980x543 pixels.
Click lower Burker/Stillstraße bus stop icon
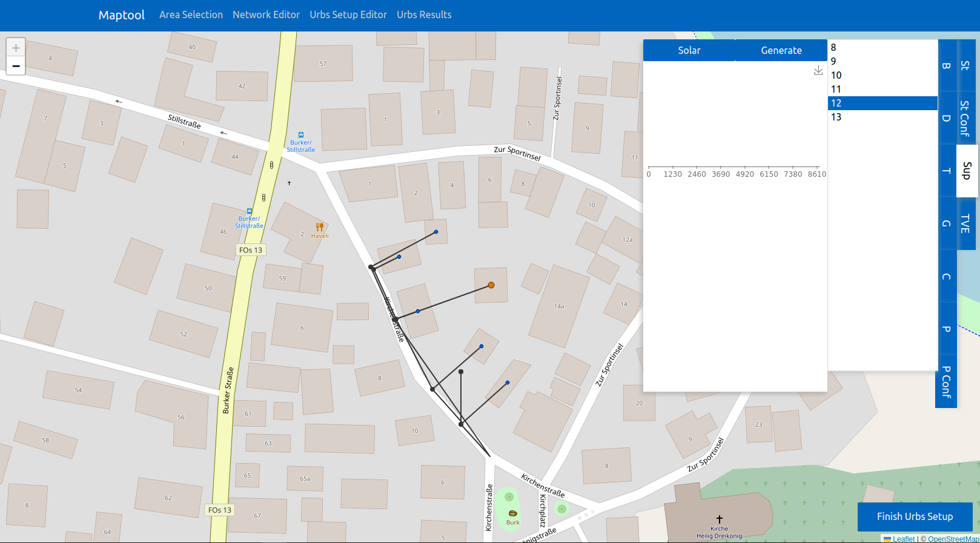249,211
